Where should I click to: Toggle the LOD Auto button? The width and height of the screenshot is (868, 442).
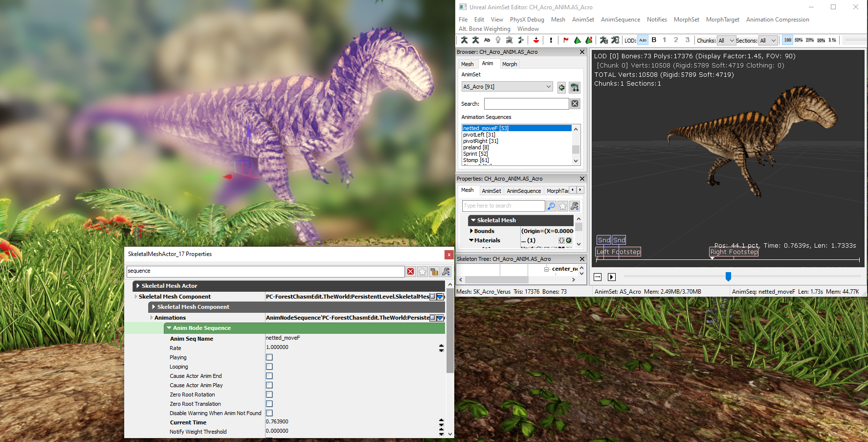point(643,40)
